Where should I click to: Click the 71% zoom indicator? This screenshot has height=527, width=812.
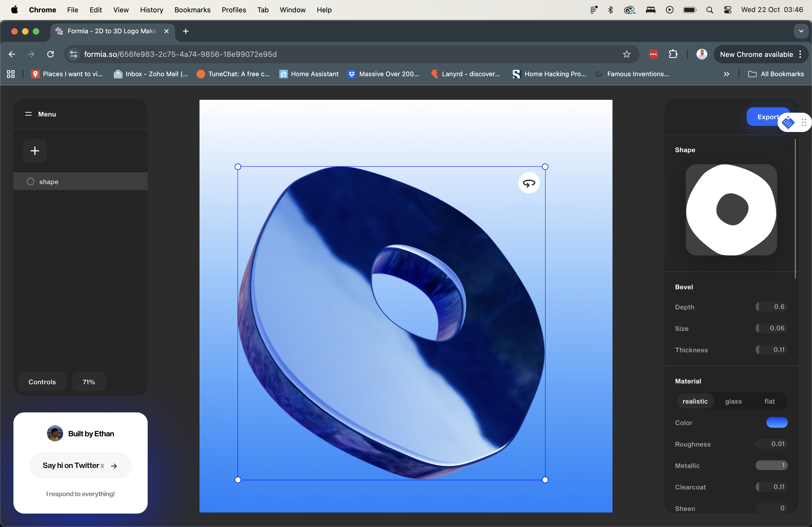(x=88, y=382)
